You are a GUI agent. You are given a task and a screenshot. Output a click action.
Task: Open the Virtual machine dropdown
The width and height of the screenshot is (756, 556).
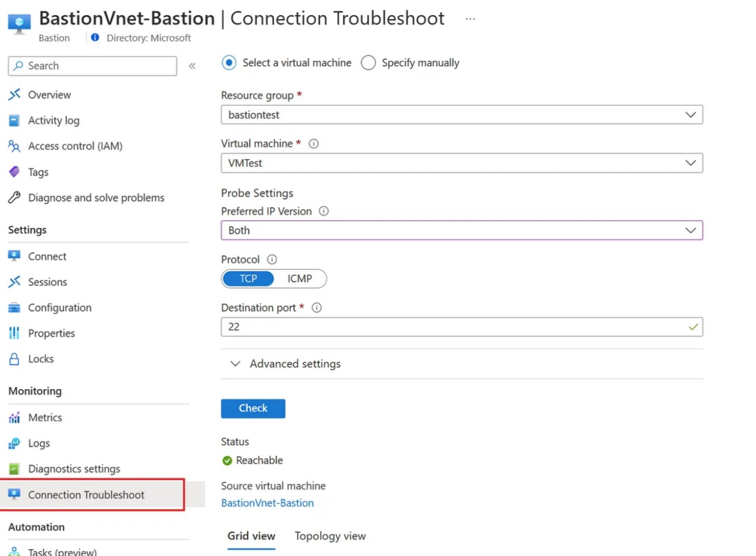tap(461, 163)
